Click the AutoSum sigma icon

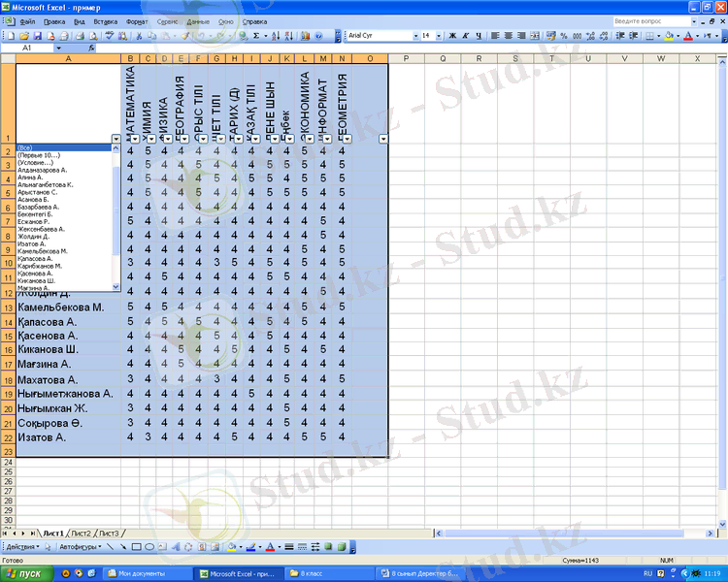[256, 36]
